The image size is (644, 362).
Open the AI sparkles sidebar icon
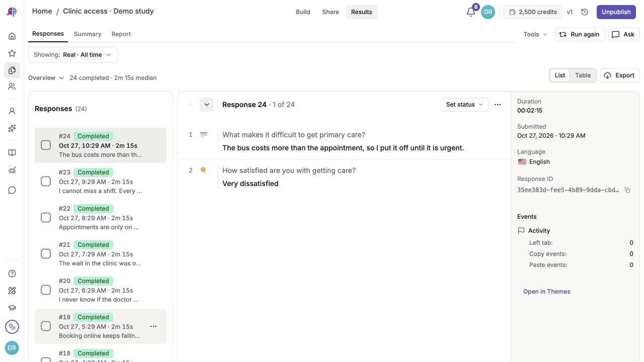(12, 128)
